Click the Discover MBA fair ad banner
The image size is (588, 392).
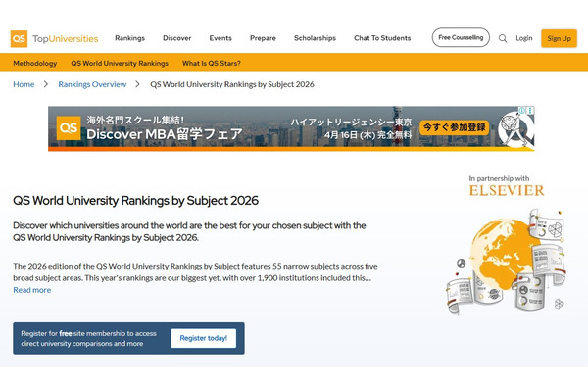(291, 128)
